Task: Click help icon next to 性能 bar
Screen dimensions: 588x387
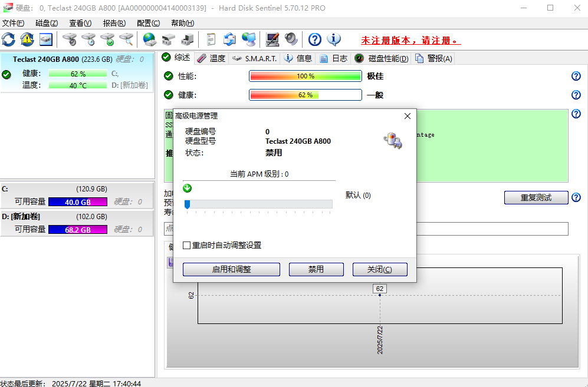Action: [576, 76]
